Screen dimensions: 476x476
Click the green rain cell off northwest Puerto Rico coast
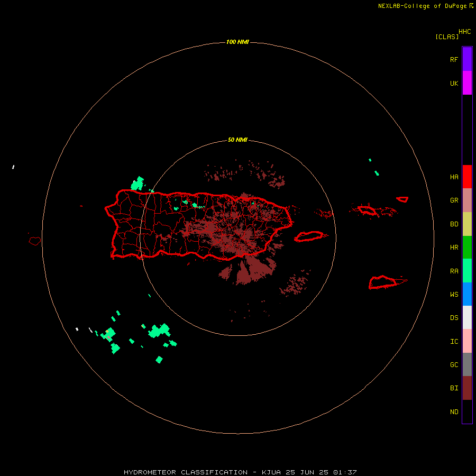[138, 184]
